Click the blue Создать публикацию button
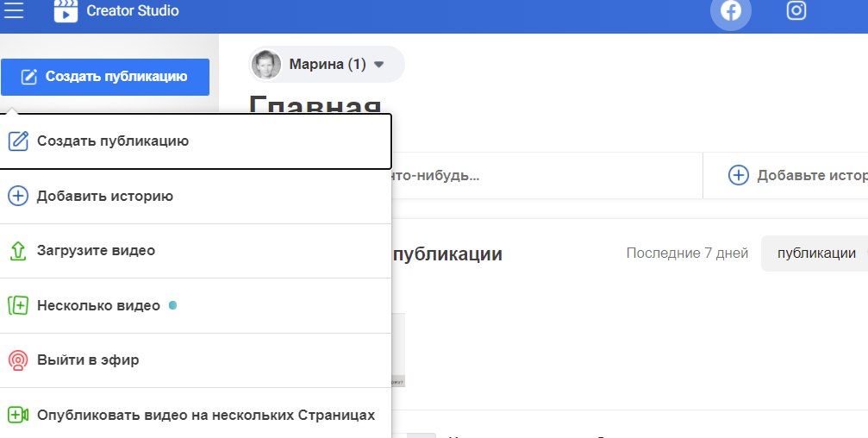Image resolution: width=868 pixels, height=438 pixels. 105,77
